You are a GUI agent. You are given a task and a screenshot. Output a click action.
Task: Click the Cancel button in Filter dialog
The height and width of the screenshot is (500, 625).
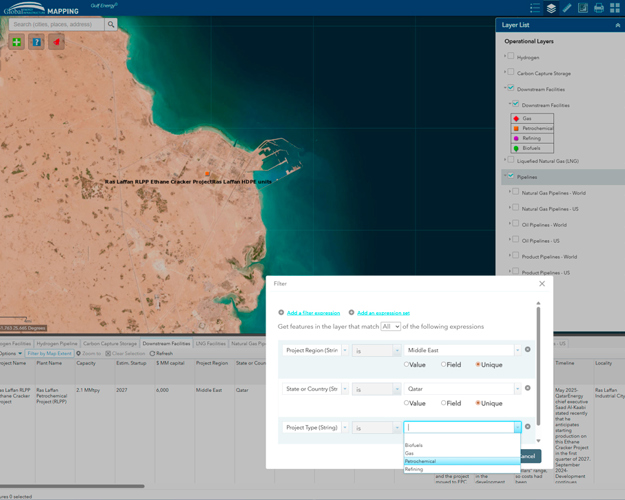click(531, 456)
